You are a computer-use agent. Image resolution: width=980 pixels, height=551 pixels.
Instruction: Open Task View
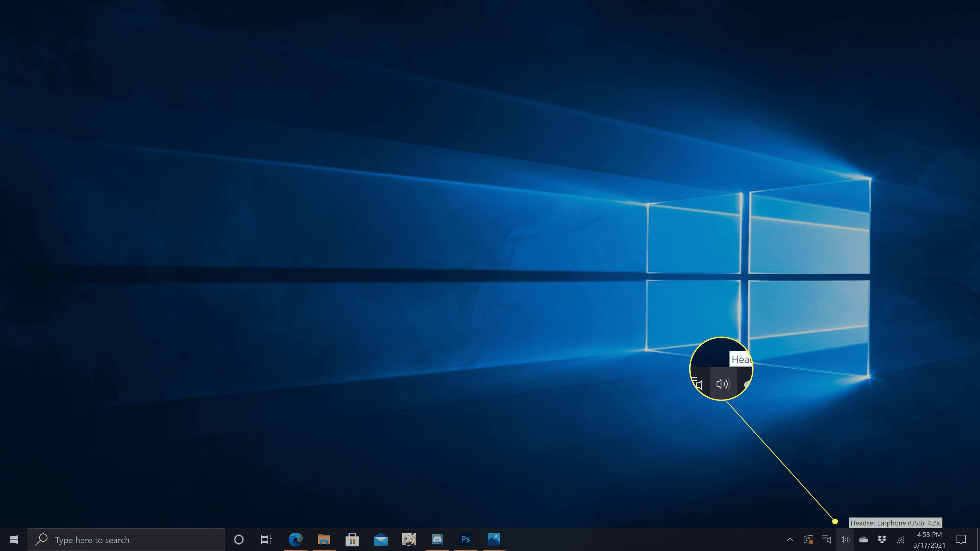click(266, 540)
